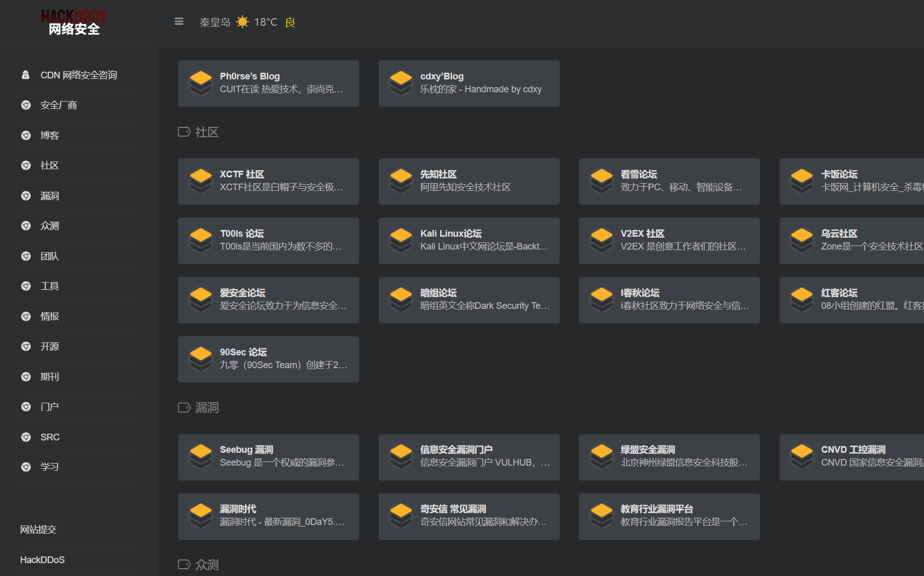Image resolution: width=924 pixels, height=576 pixels.
Task: Click the icon beside sidebar 社区
Action: pyautogui.click(x=26, y=166)
